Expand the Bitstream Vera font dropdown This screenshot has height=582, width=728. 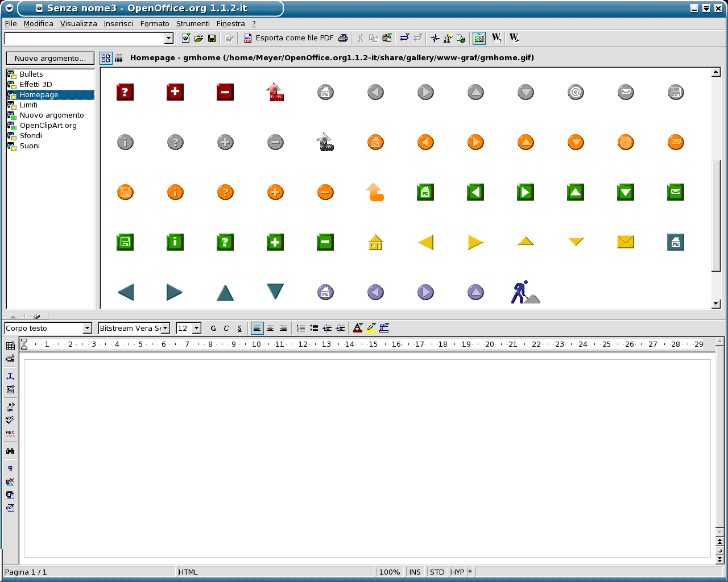tap(165, 328)
